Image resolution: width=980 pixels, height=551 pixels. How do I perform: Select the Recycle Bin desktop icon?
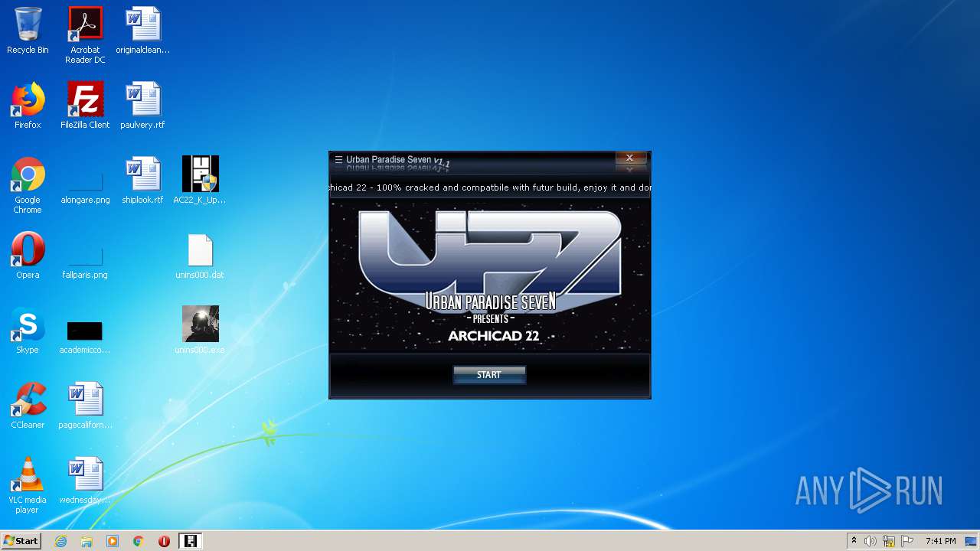[28, 31]
